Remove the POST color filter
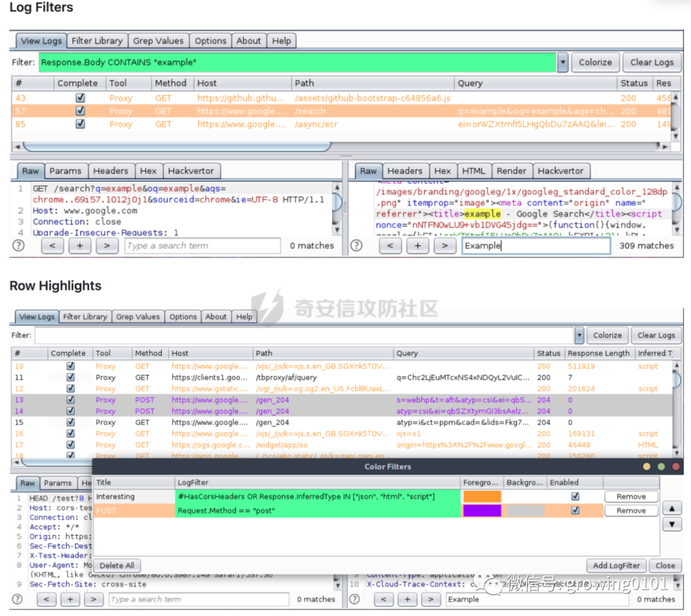The image size is (691, 616). 631,510
